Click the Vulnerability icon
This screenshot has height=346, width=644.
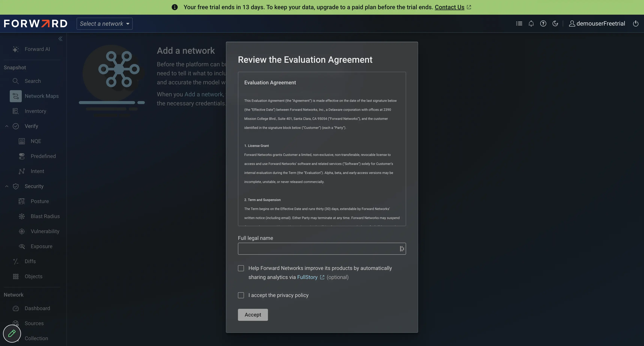coord(22,231)
